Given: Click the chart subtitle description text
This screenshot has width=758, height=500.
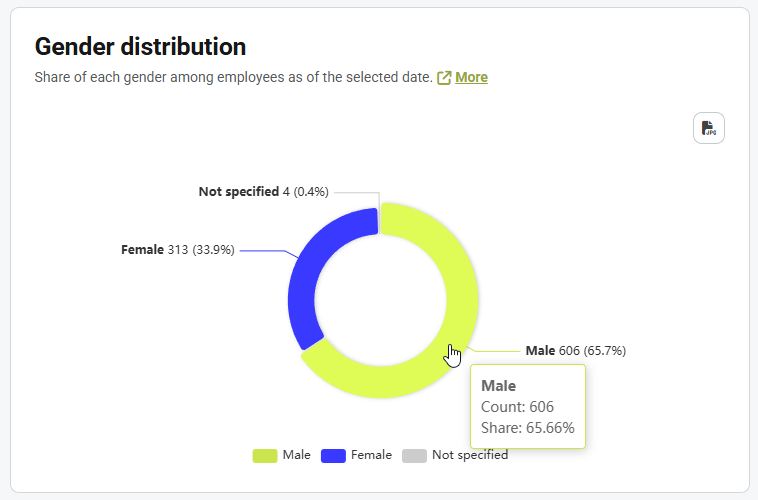Looking at the screenshot, I should point(232,77).
